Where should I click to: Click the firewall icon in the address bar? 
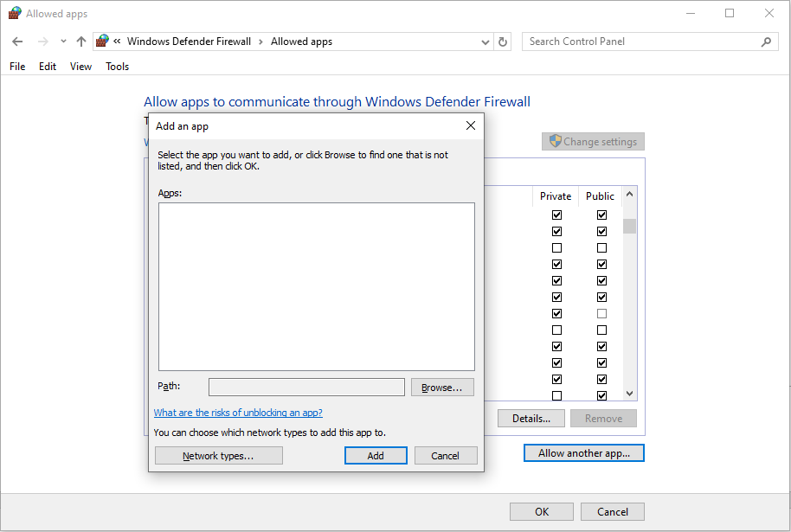(102, 41)
